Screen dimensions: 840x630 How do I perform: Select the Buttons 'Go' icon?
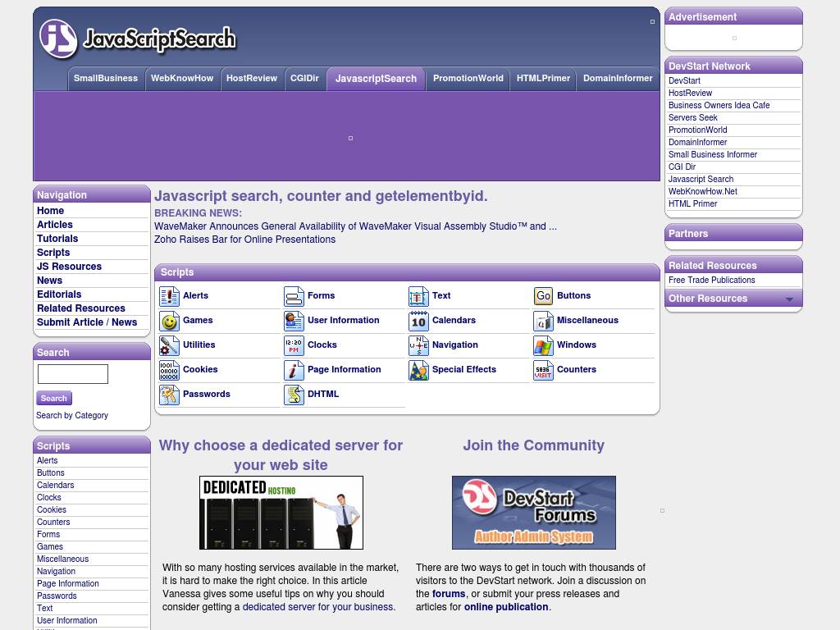[543, 296]
